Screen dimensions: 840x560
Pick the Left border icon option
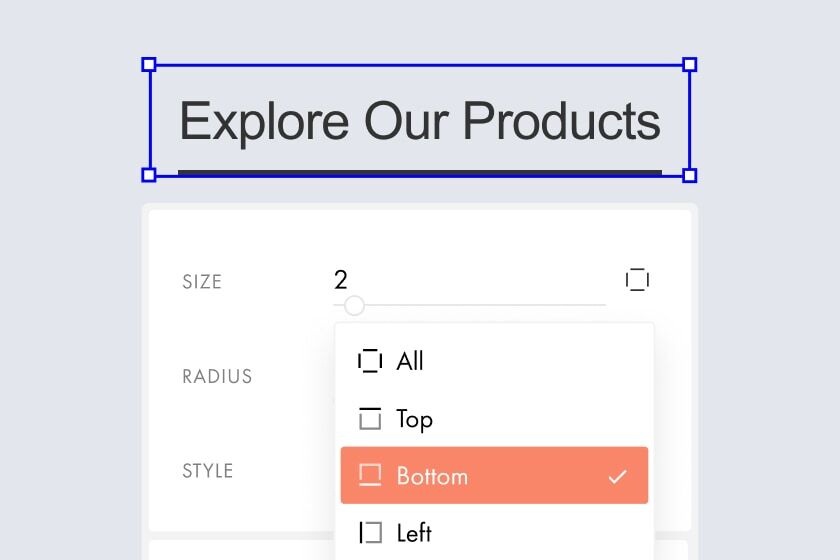pos(371,533)
